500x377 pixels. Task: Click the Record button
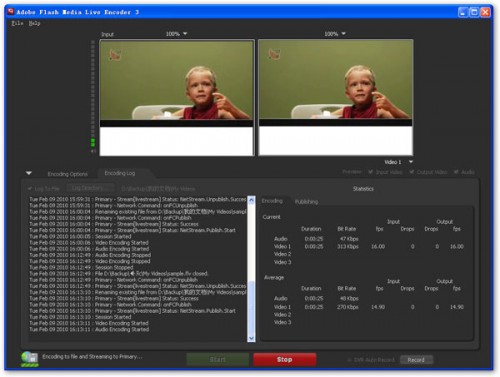click(416, 360)
